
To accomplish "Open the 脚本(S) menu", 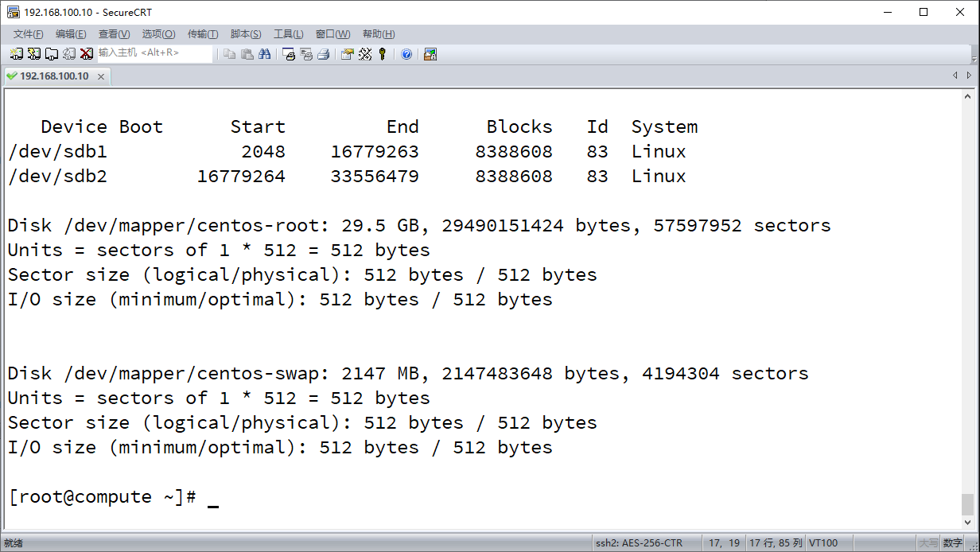I will coord(246,34).
